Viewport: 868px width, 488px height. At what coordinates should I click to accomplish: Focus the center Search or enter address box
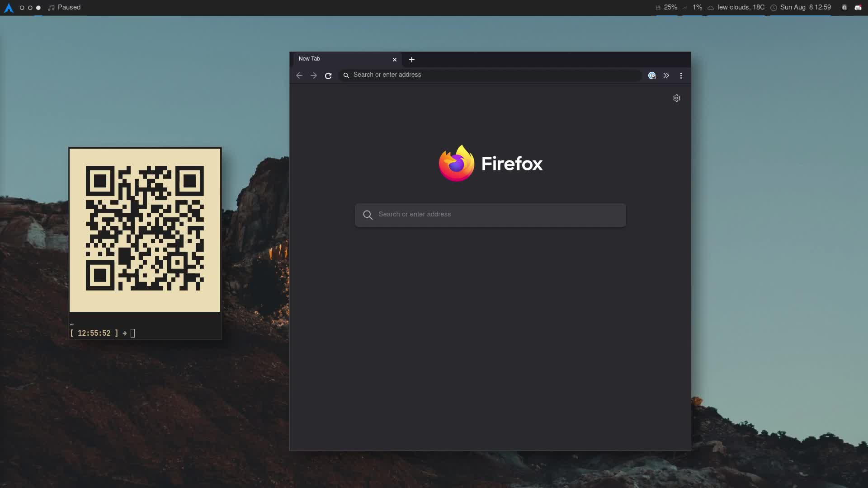click(491, 215)
